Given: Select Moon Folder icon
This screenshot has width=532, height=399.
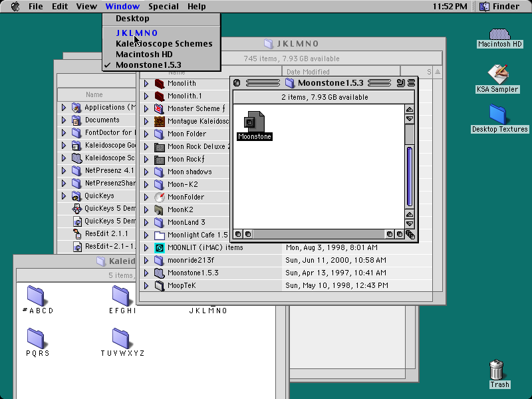Looking at the screenshot, I should pos(159,134).
